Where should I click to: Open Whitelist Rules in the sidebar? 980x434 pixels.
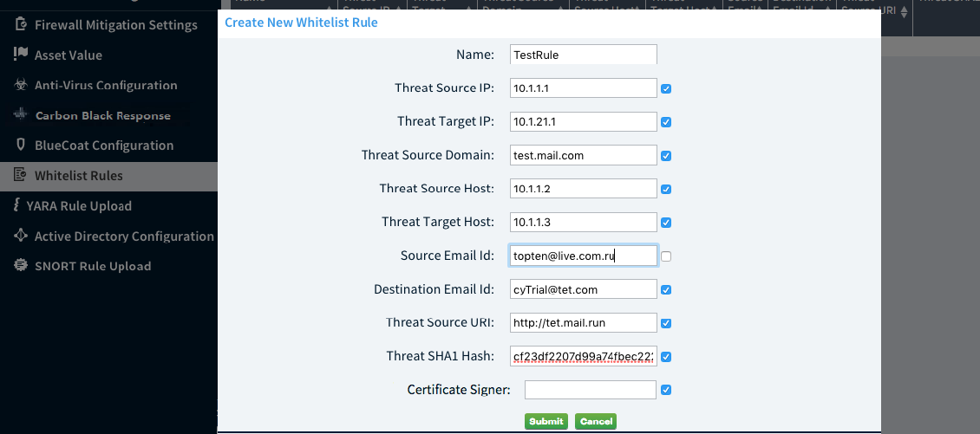pos(78,176)
